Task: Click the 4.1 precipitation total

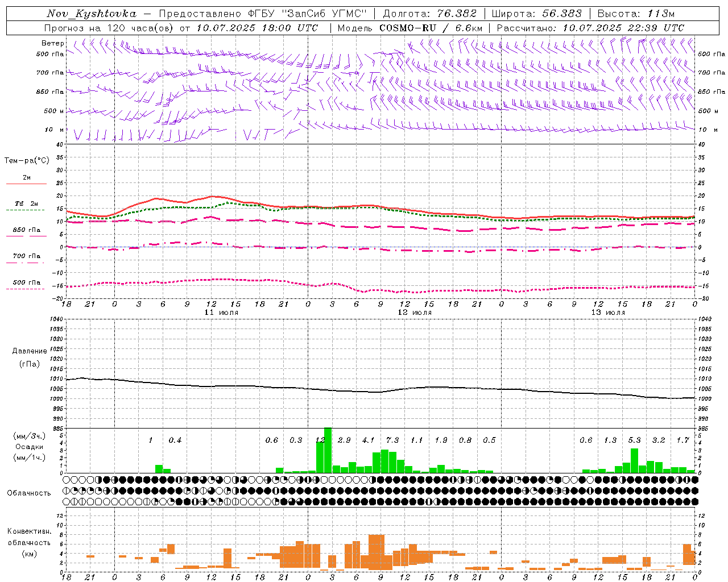Action: tap(368, 440)
